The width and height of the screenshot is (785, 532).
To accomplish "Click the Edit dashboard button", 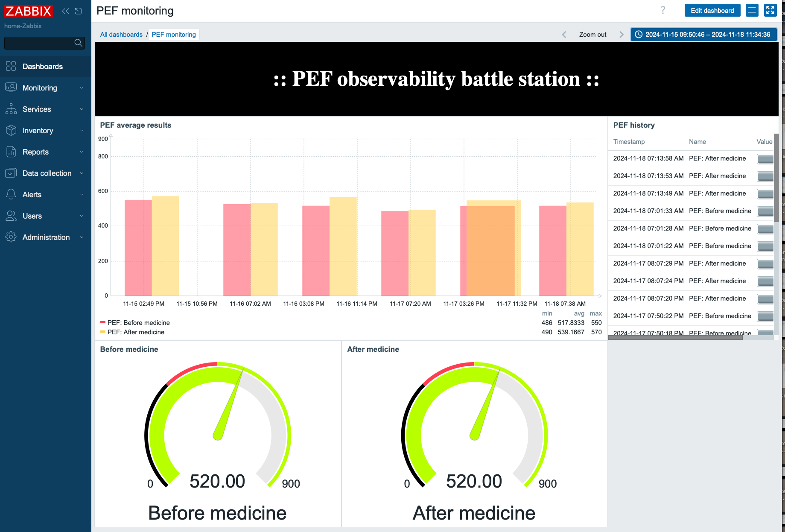I will (x=712, y=10).
